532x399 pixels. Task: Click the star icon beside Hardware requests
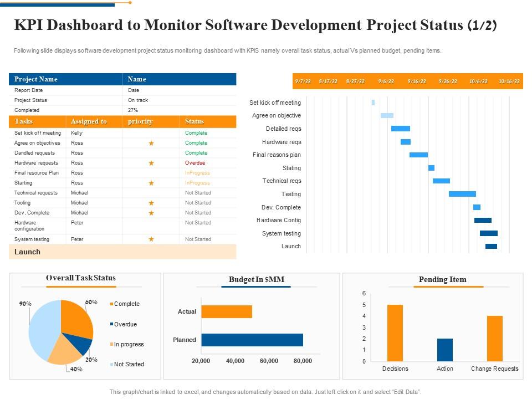pos(150,163)
